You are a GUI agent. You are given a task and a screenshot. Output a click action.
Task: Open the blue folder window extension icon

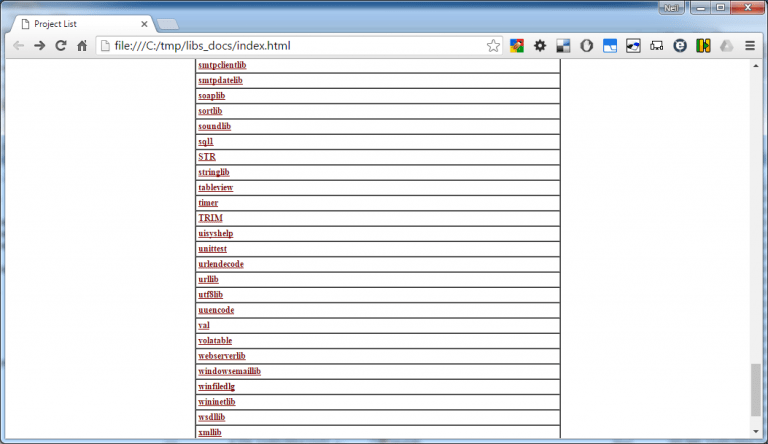[610, 46]
